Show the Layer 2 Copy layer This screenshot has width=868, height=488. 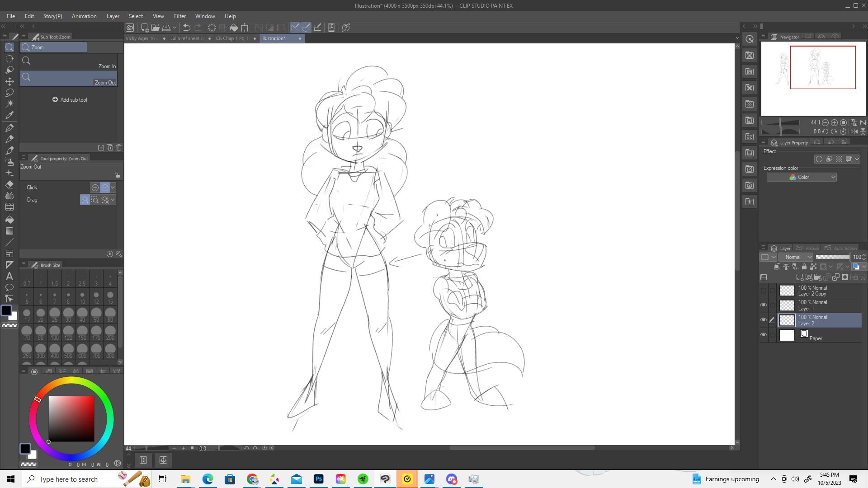pyautogui.click(x=764, y=291)
